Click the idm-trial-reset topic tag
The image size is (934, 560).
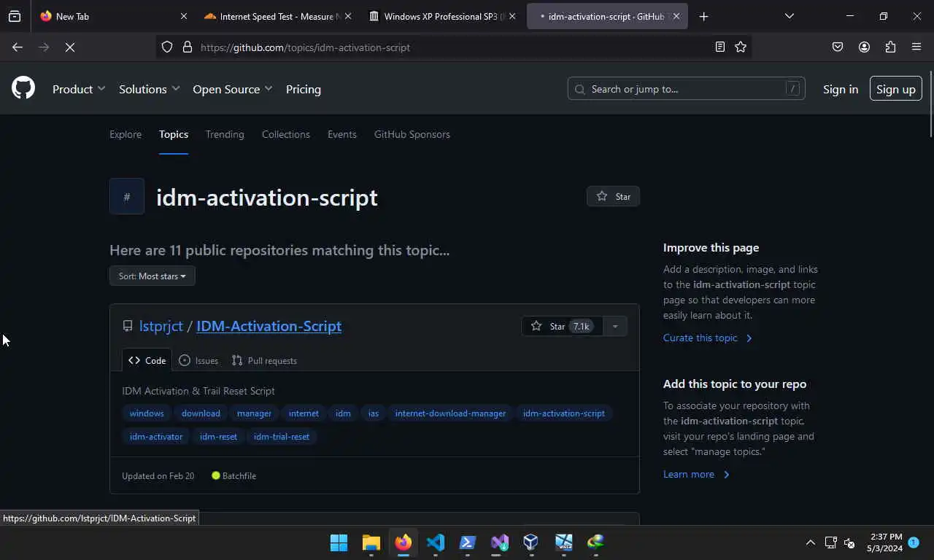click(x=282, y=437)
